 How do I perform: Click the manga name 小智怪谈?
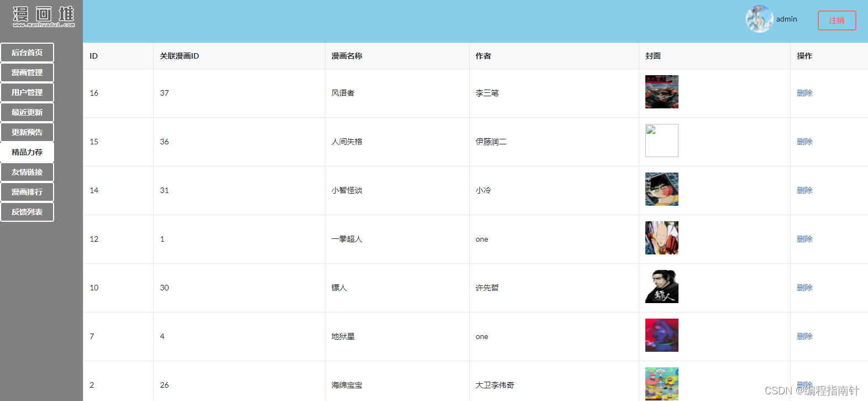(347, 190)
